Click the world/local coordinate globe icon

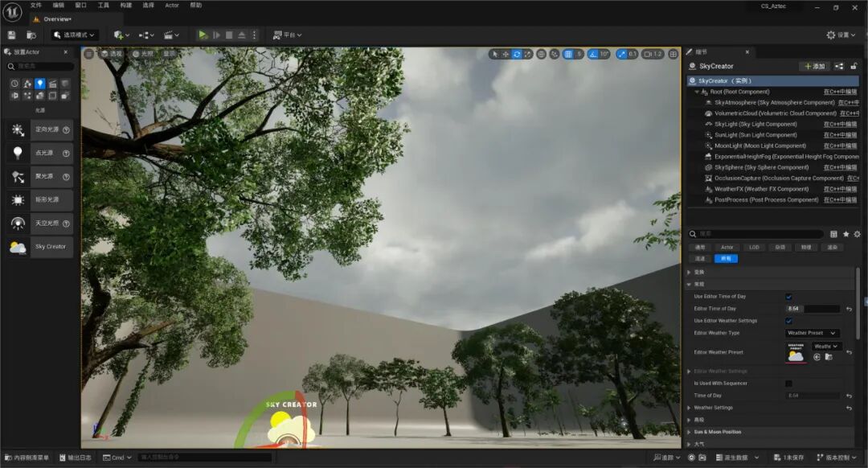coord(542,54)
